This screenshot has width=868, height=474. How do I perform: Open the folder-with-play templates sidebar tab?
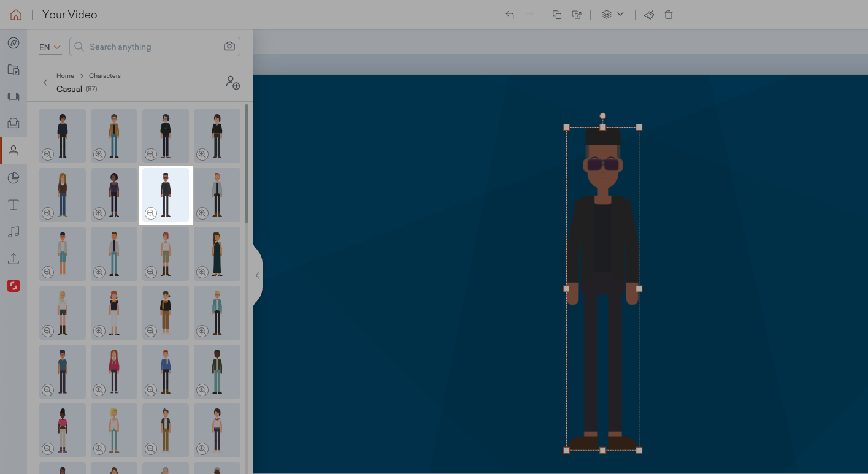click(x=13, y=70)
